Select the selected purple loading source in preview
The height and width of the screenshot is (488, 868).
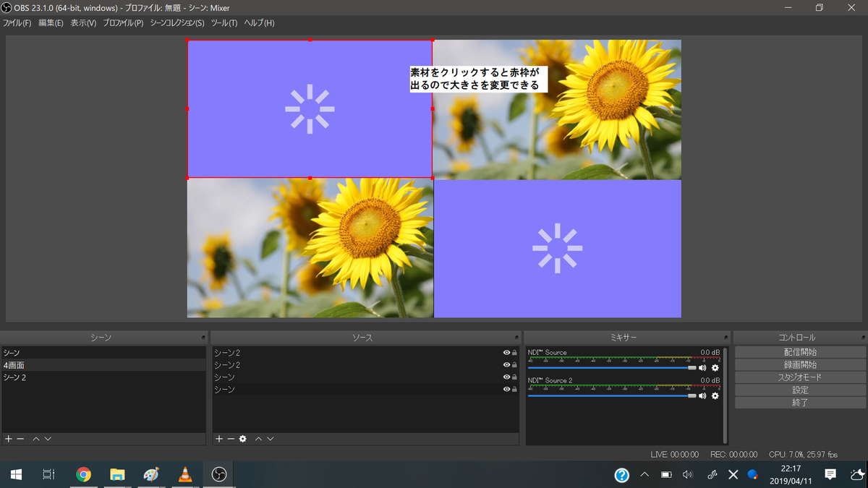coord(310,108)
